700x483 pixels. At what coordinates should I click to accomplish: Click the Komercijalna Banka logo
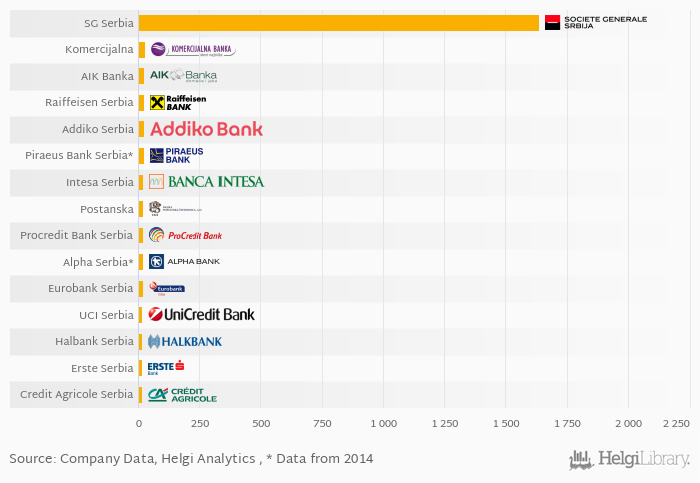click(193, 49)
